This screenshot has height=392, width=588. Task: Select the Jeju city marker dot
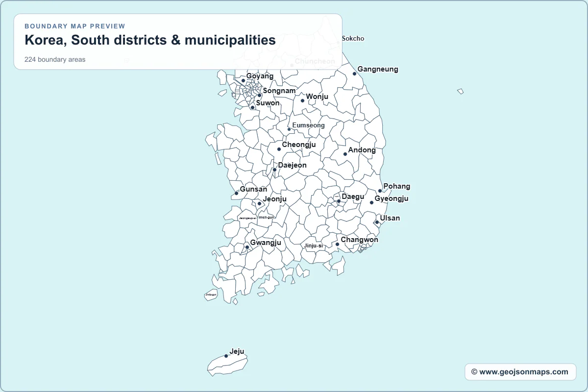pos(226,356)
